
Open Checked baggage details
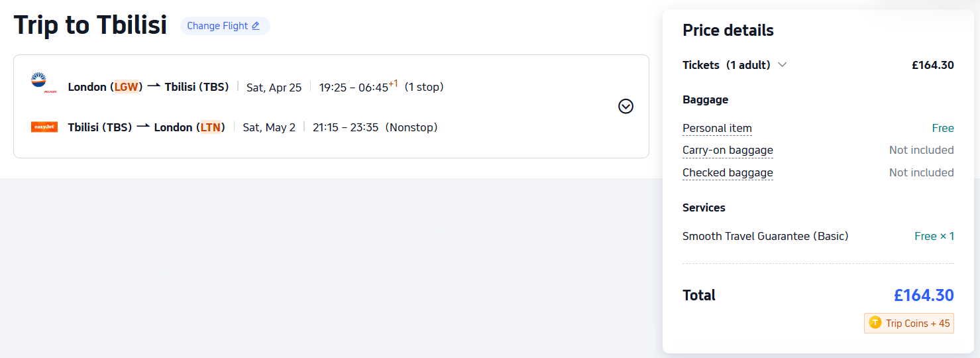[x=728, y=173]
